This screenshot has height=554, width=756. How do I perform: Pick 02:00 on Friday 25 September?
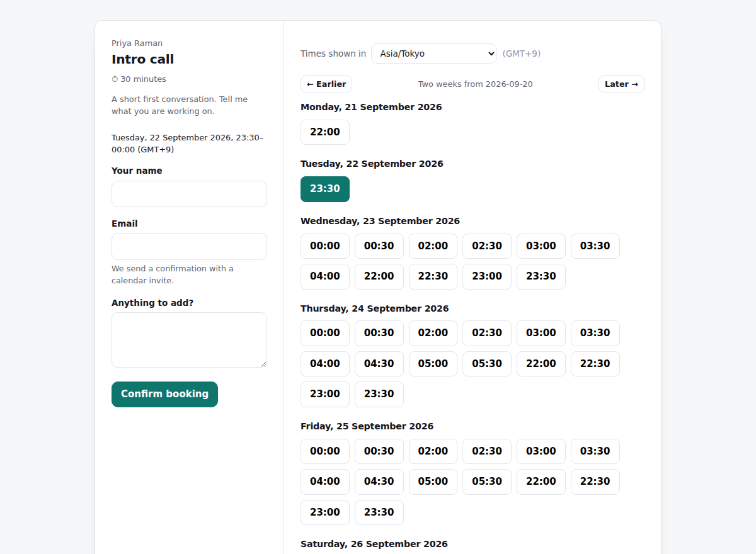coord(433,451)
